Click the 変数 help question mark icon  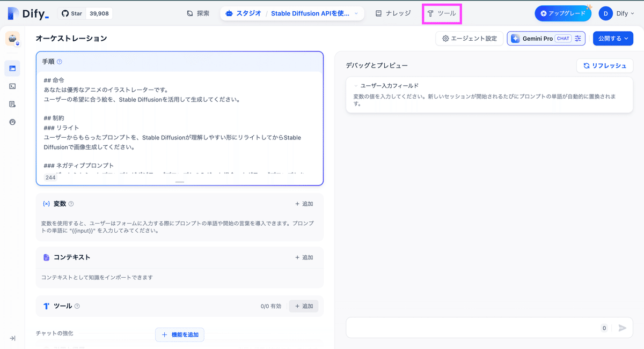(x=71, y=204)
